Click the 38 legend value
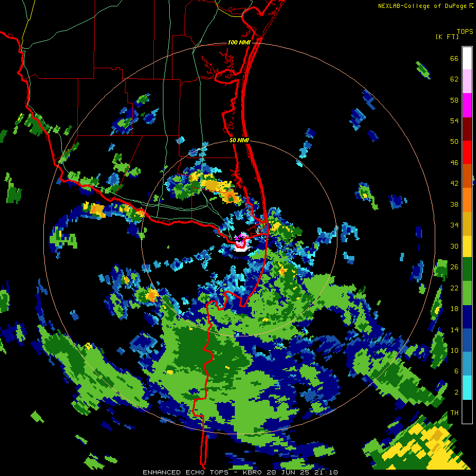The width and height of the screenshot is (476, 476). [454, 204]
